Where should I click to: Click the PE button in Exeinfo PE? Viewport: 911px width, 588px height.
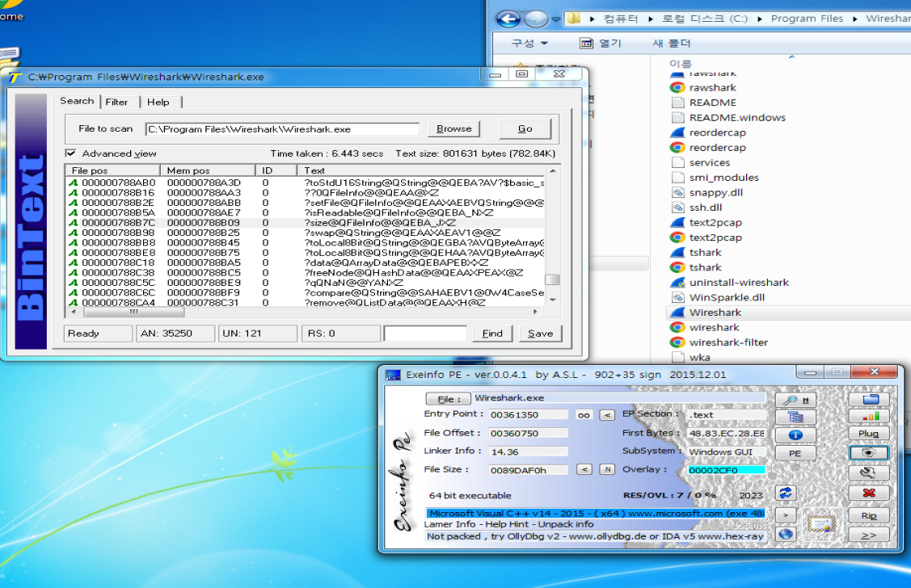[x=795, y=453]
